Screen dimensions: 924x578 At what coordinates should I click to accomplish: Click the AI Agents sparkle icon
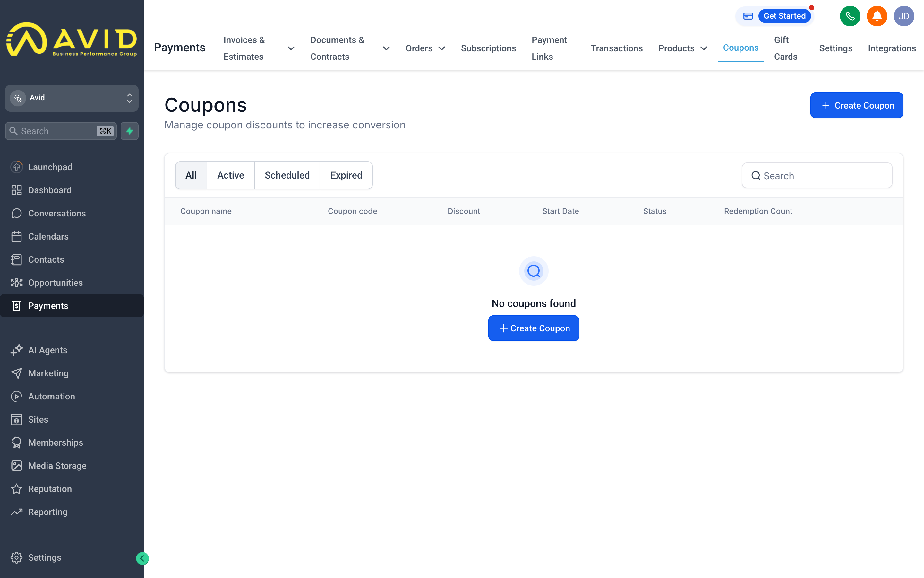click(16, 350)
